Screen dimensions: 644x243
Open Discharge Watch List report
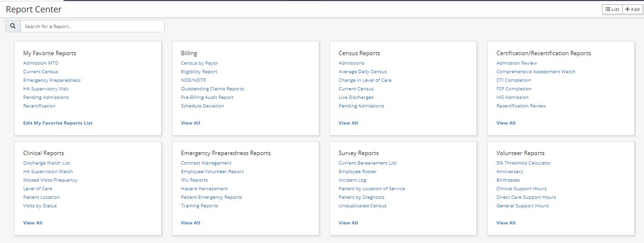tap(47, 163)
